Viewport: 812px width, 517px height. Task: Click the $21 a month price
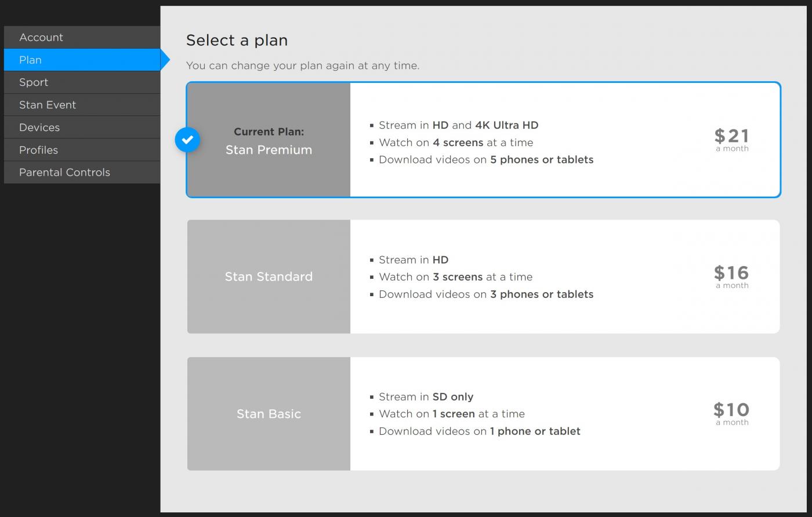point(731,139)
